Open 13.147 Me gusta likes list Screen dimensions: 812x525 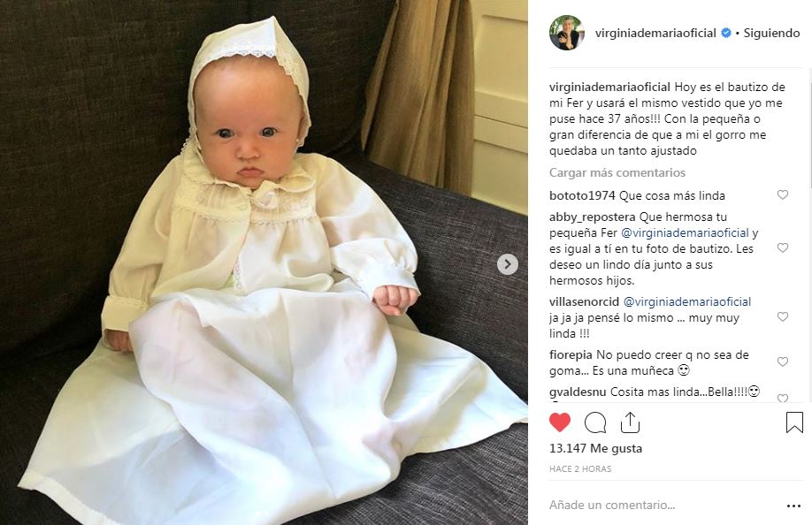pyautogui.click(x=595, y=448)
